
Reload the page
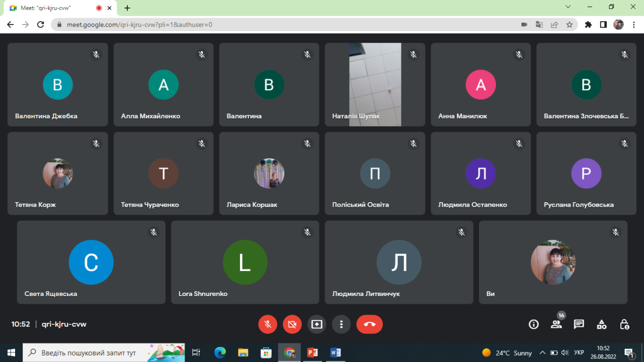coord(41,24)
